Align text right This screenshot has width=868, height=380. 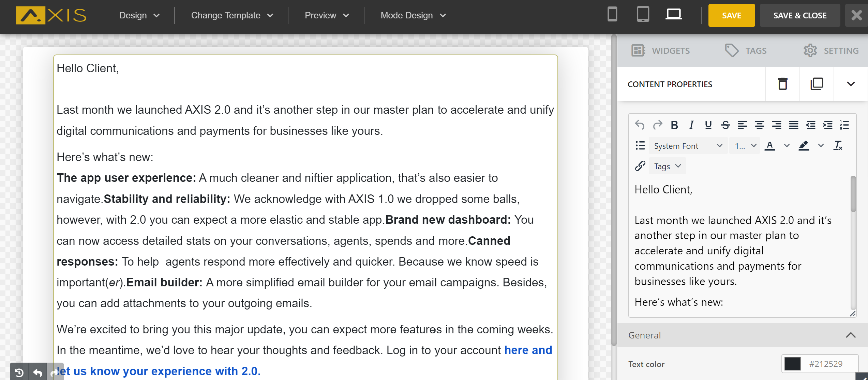tap(777, 125)
